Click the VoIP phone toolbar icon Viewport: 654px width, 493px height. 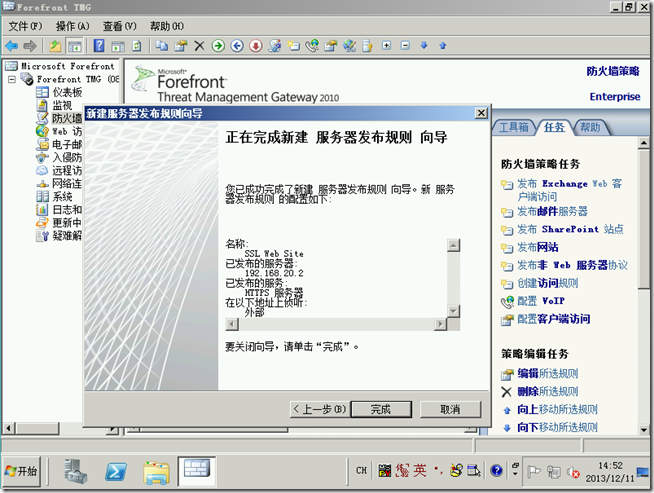tap(312, 46)
